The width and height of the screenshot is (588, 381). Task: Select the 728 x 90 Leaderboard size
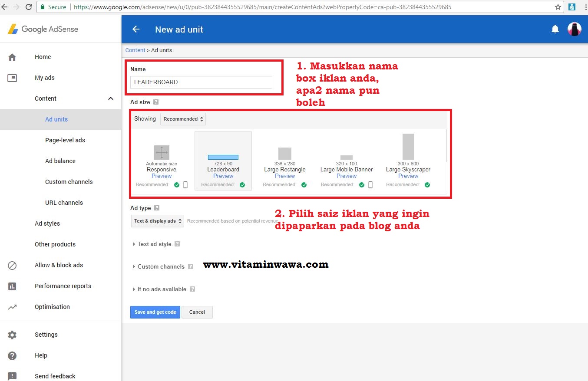[223, 161]
